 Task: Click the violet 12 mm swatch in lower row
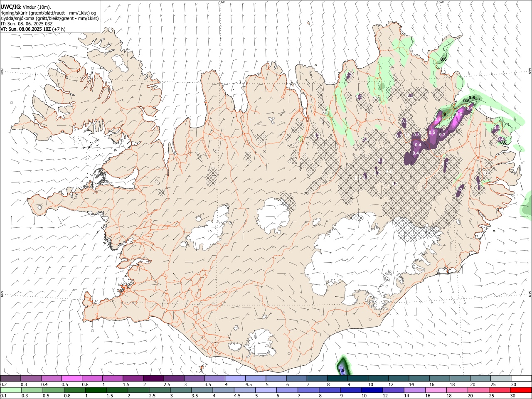click(x=393, y=390)
